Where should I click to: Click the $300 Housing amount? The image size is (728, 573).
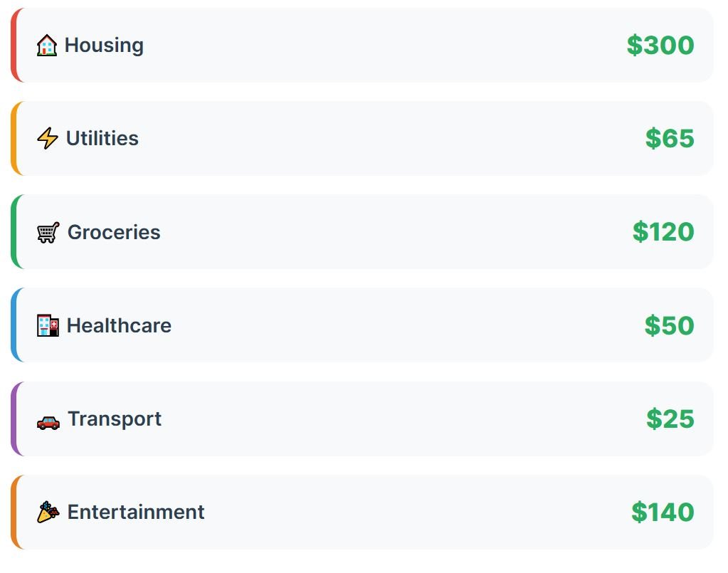point(660,45)
